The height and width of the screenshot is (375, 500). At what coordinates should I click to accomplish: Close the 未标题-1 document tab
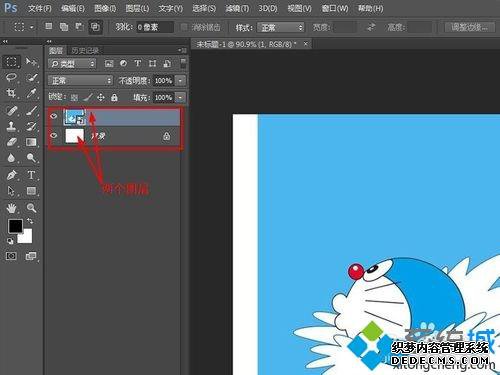[305, 44]
